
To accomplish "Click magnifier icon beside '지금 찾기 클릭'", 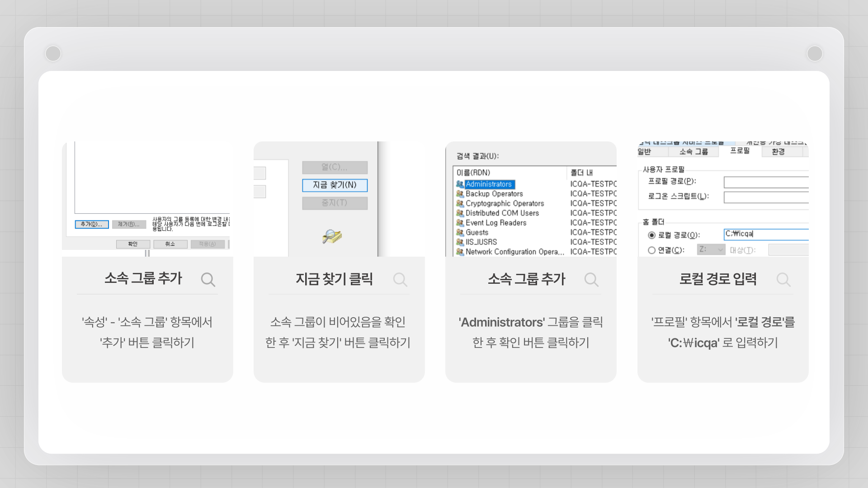I will point(400,280).
